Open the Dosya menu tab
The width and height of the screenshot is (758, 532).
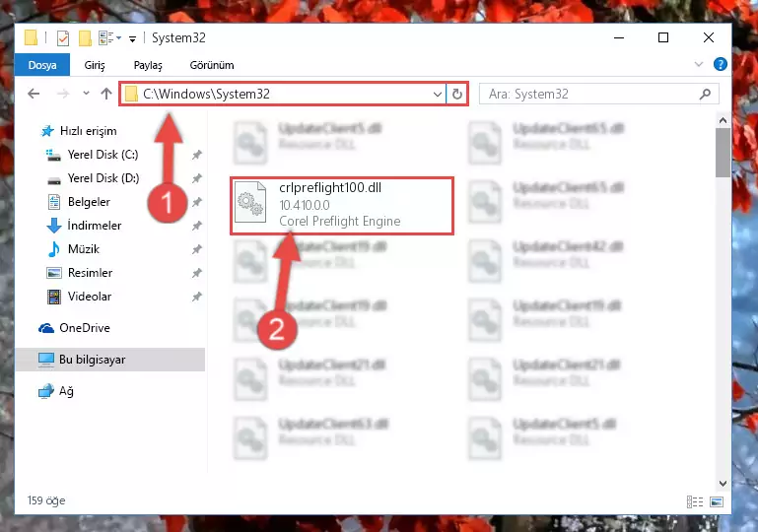[42, 65]
